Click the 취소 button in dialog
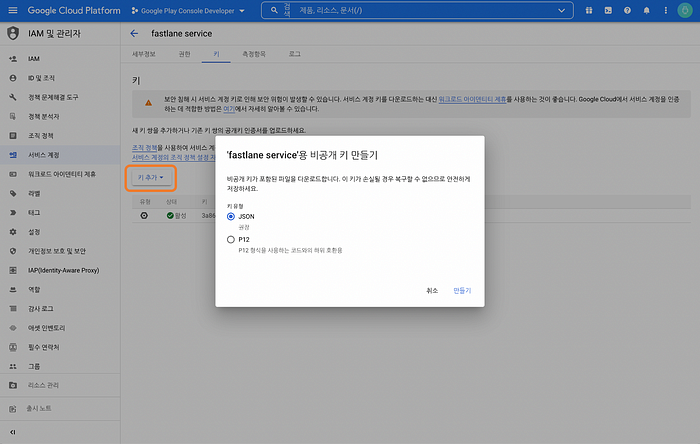Screen dimensions: 700x444 coord(432,290)
